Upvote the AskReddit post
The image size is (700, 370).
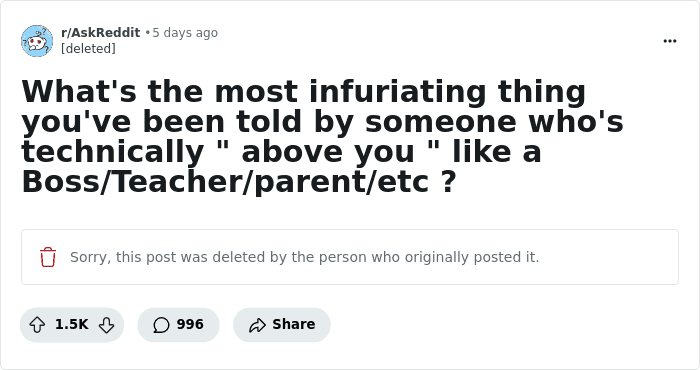(37, 325)
